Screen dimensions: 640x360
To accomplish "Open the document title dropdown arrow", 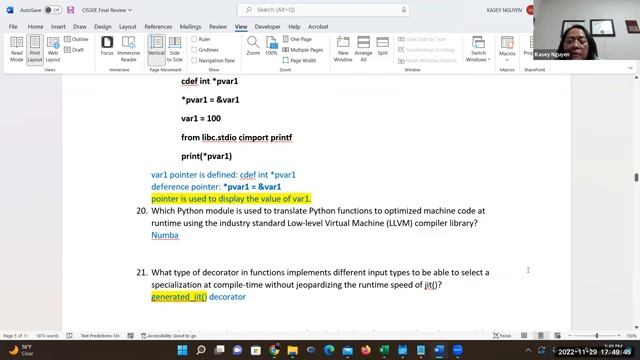I will tap(130, 10).
